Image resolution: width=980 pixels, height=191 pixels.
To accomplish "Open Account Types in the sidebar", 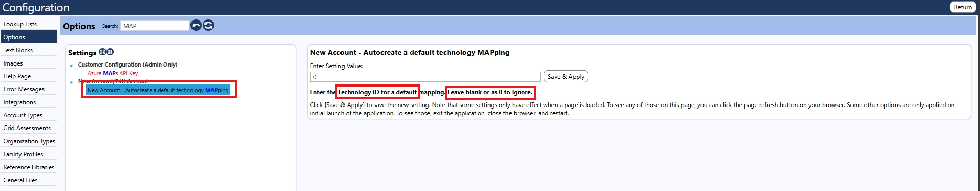I will coord(29,115).
